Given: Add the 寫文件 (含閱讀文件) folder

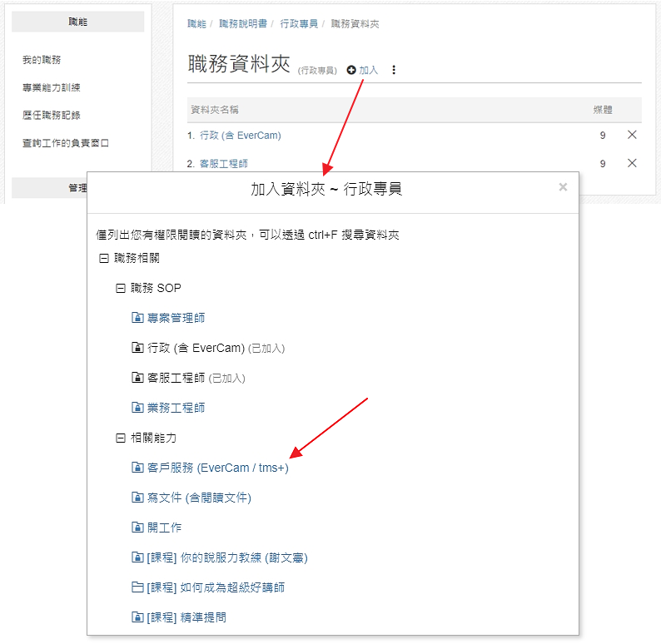Looking at the screenshot, I should click(x=199, y=498).
